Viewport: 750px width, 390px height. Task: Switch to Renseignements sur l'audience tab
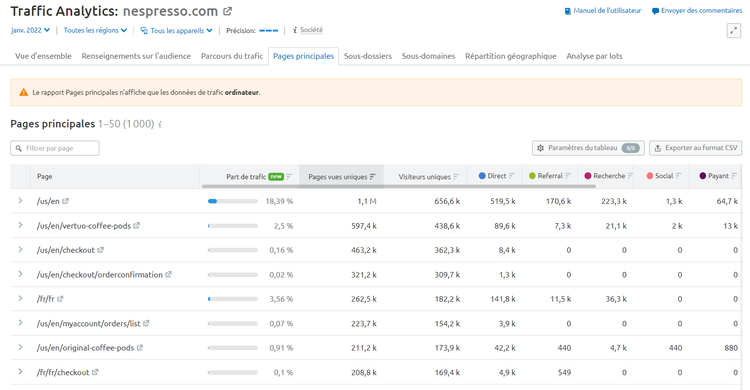[136, 56]
